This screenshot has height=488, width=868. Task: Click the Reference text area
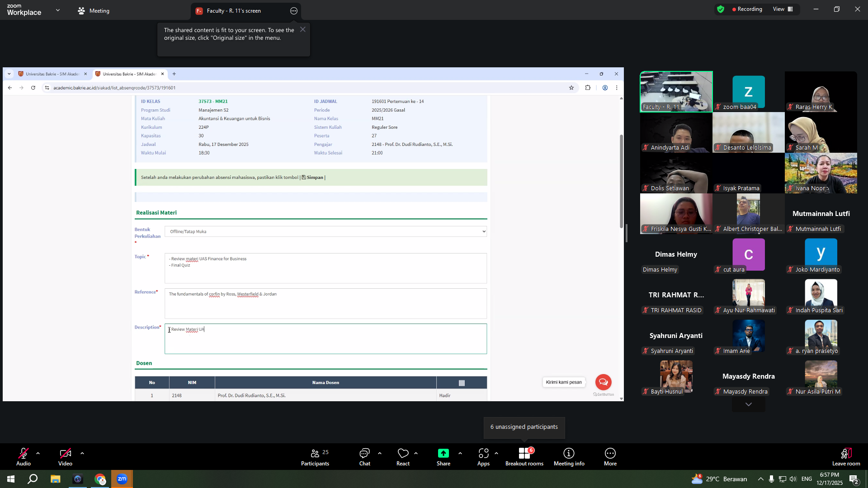[325, 304]
